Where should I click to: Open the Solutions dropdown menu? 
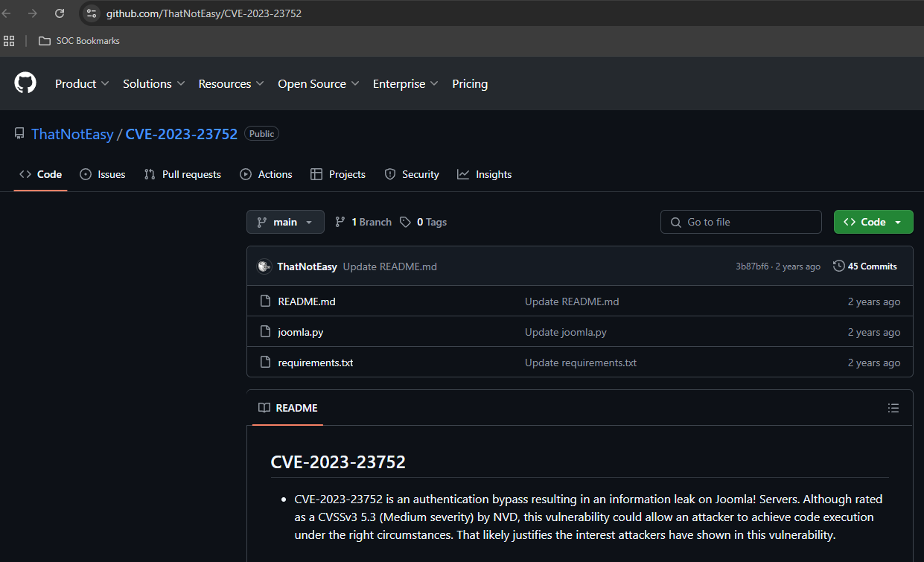coord(153,83)
